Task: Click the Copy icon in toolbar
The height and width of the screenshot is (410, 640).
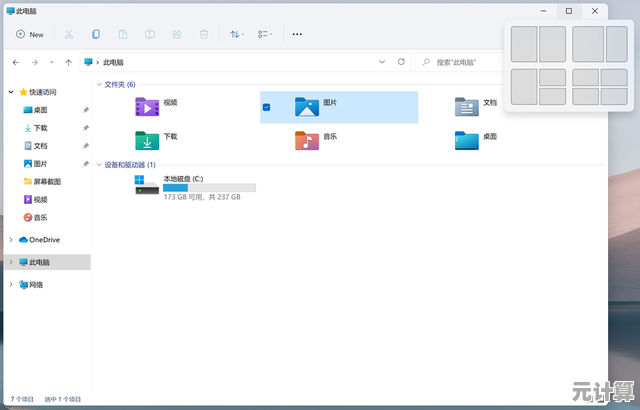Action: tap(96, 34)
